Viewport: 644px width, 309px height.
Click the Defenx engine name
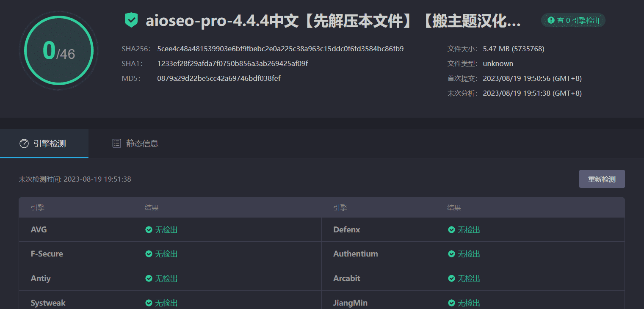coord(347,230)
